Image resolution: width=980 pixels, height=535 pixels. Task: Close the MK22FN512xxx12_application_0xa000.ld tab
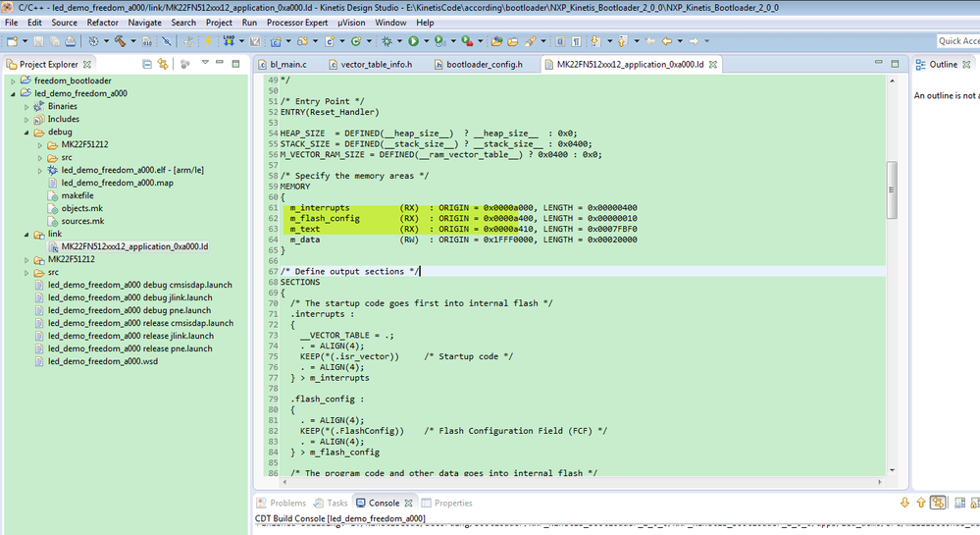(712, 64)
